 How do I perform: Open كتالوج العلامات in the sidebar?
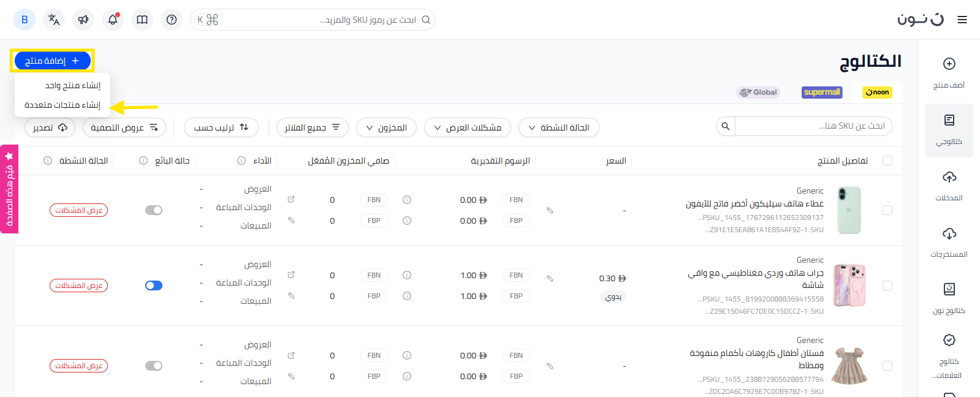click(949, 357)
